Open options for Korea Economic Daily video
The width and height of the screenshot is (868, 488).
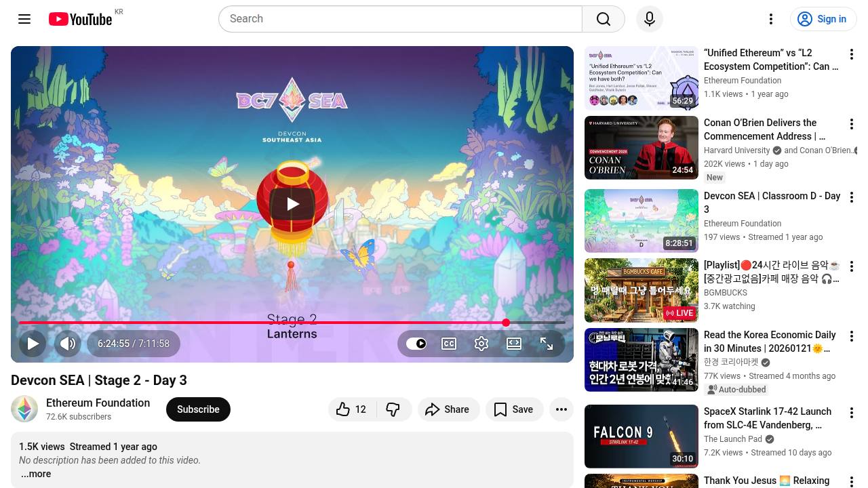(x=851, y=336)
